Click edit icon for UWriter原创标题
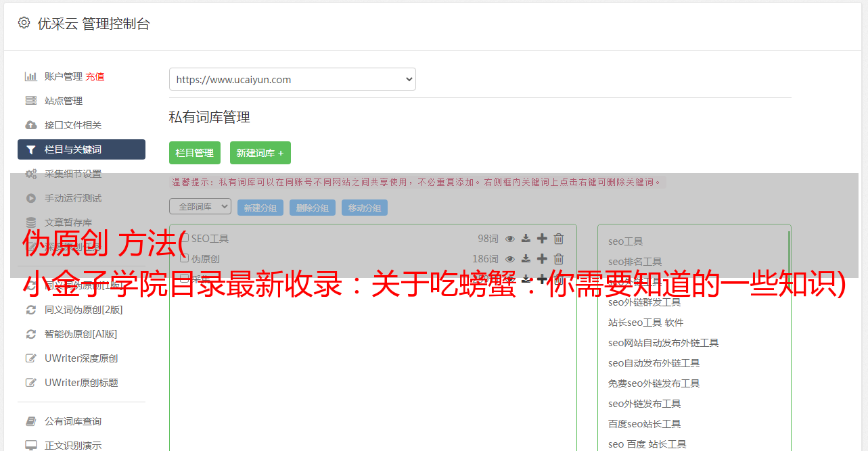Image resolution: width=868 pixels, height=451 pixels. pos(30,383)
